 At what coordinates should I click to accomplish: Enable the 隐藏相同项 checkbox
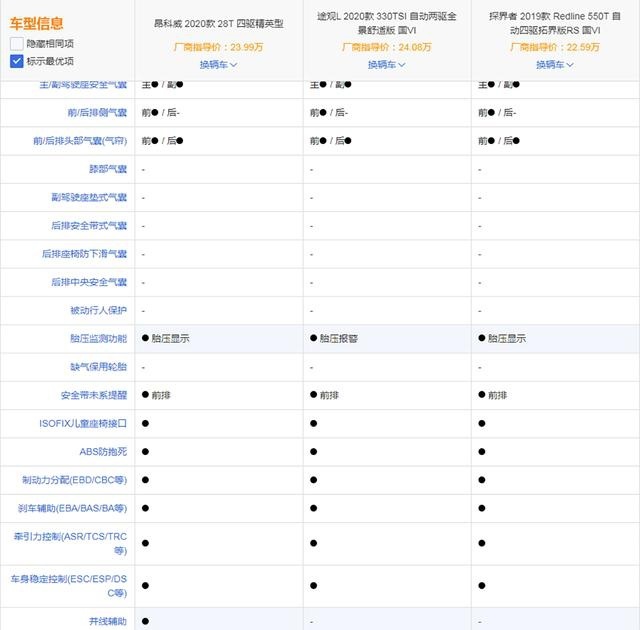[17, 44]
